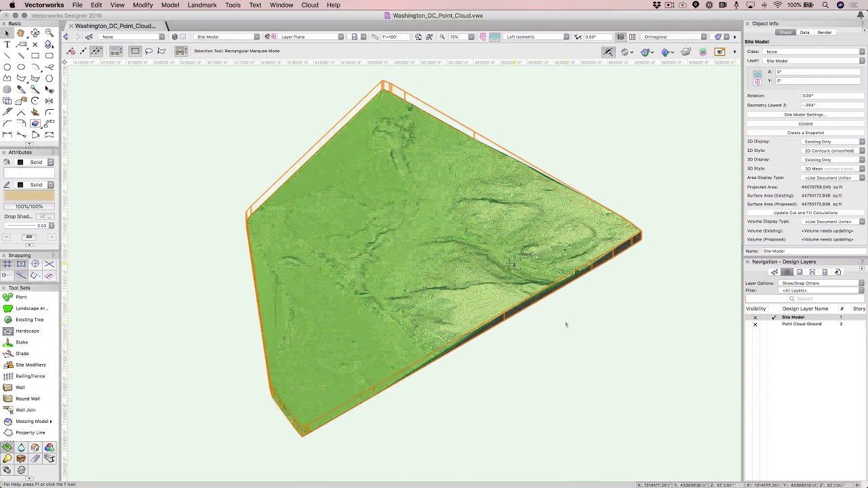Click Update Cut and Fill Calculations
The image size is (868, 488).
coord(806,213)
